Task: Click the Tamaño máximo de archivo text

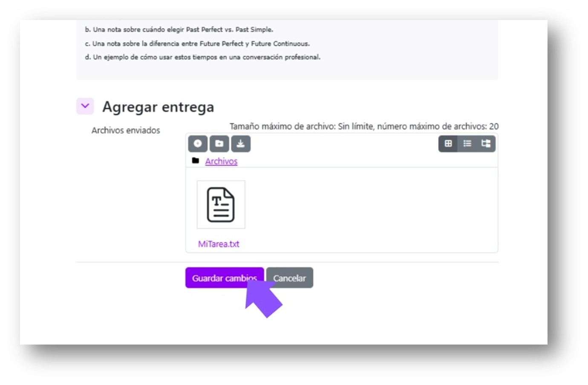Action: coord(364,126)
